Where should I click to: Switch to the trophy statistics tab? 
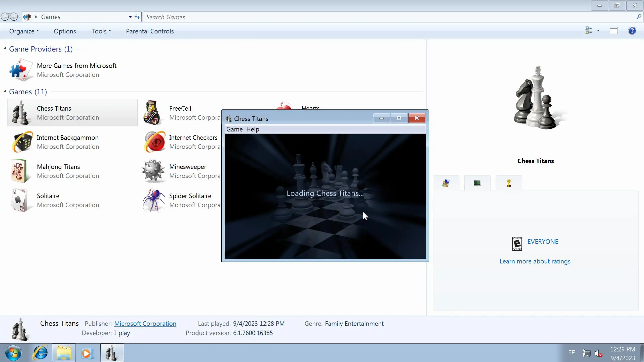click(508, 183)
